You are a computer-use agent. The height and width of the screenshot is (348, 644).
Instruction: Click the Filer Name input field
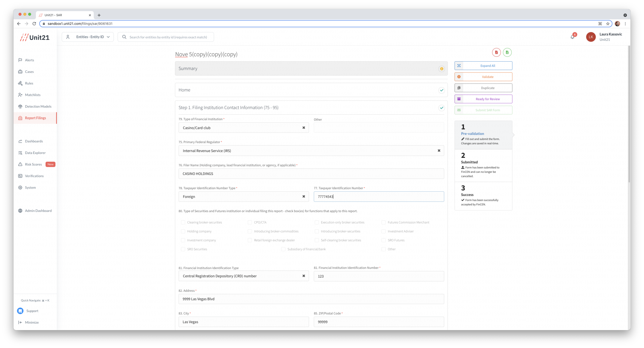[x=311, y=174]
